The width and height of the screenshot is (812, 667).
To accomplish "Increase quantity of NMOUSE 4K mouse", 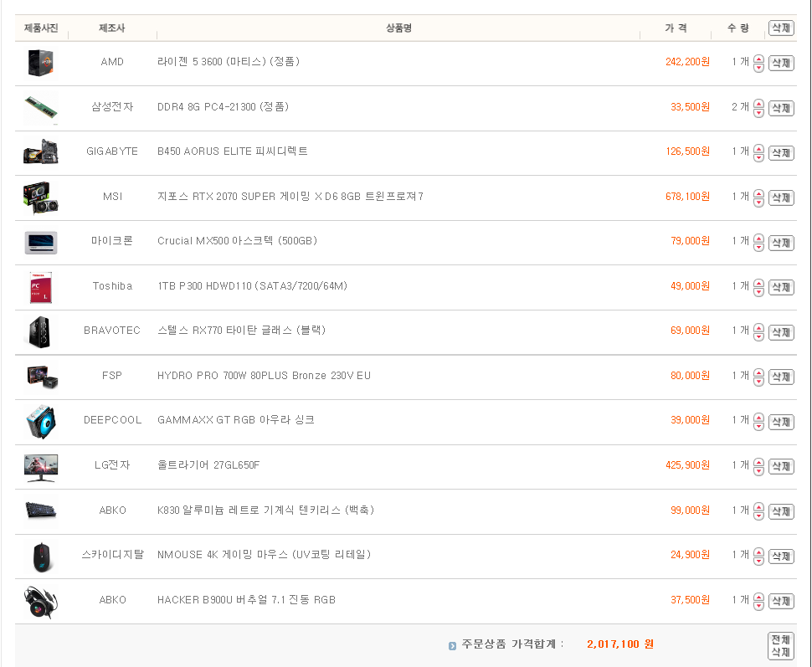I will [758, 552].
